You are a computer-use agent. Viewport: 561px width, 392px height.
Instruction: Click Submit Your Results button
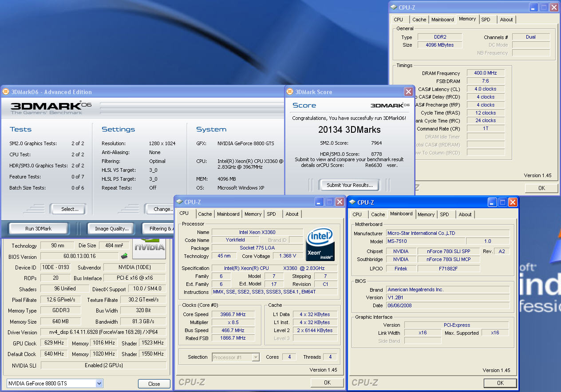349,185
